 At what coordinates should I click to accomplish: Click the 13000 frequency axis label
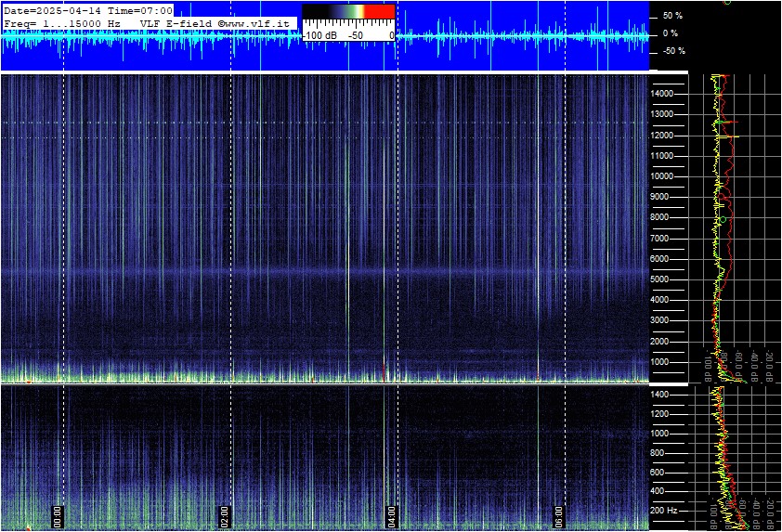click(x=662, y=114)
